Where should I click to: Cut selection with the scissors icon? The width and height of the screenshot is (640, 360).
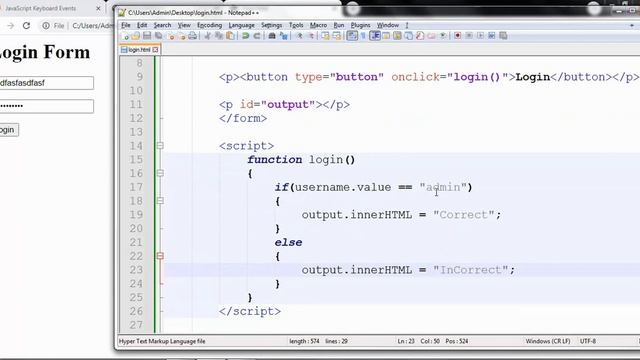(207, 36)
